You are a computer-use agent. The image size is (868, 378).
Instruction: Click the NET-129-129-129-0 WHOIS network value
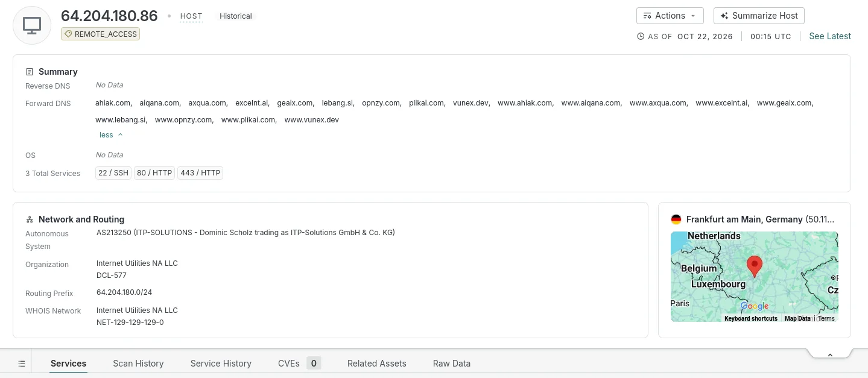130,323
